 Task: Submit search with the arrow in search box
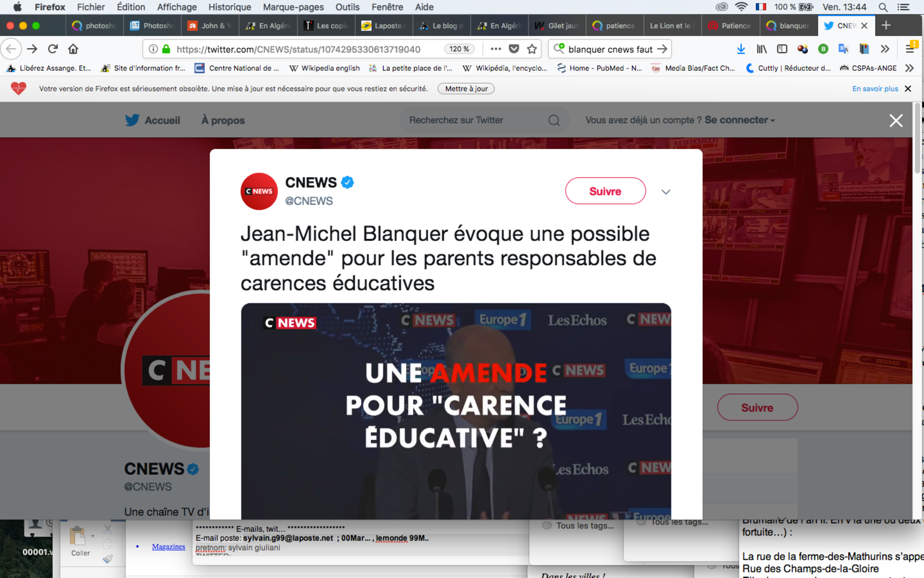point(662,49)
